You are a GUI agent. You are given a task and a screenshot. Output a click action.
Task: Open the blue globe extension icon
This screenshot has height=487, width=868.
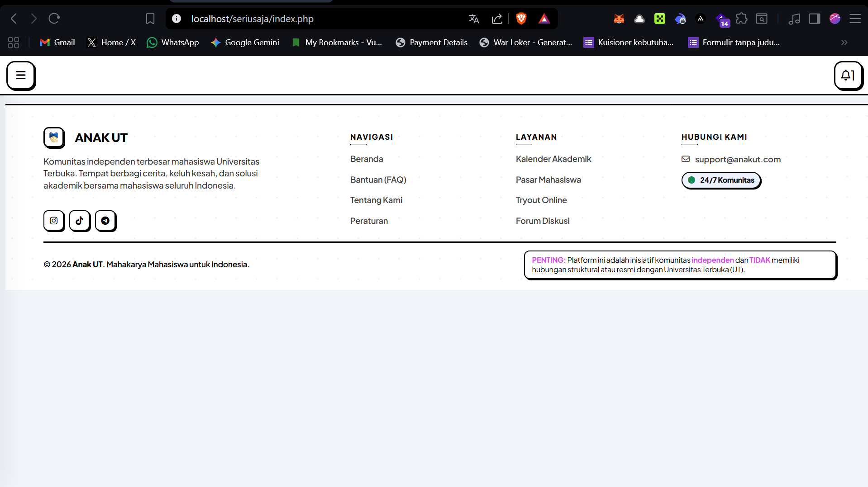[680, 19]
